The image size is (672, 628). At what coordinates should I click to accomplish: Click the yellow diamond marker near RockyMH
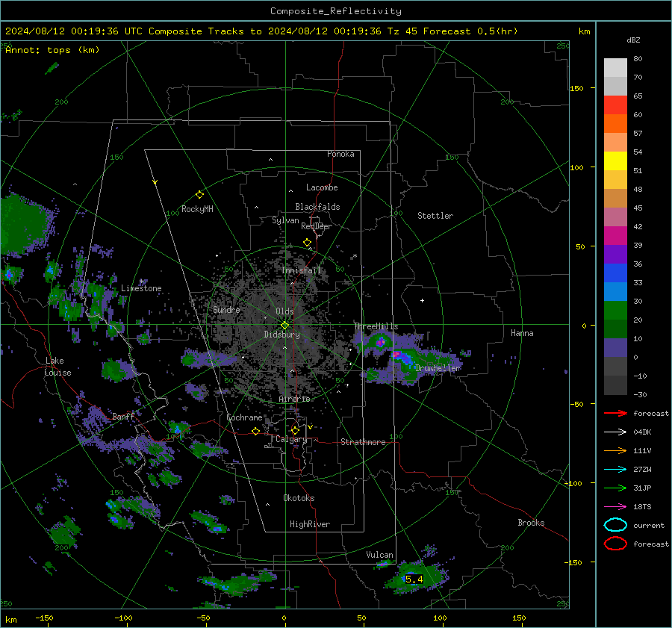coord(199,195)
